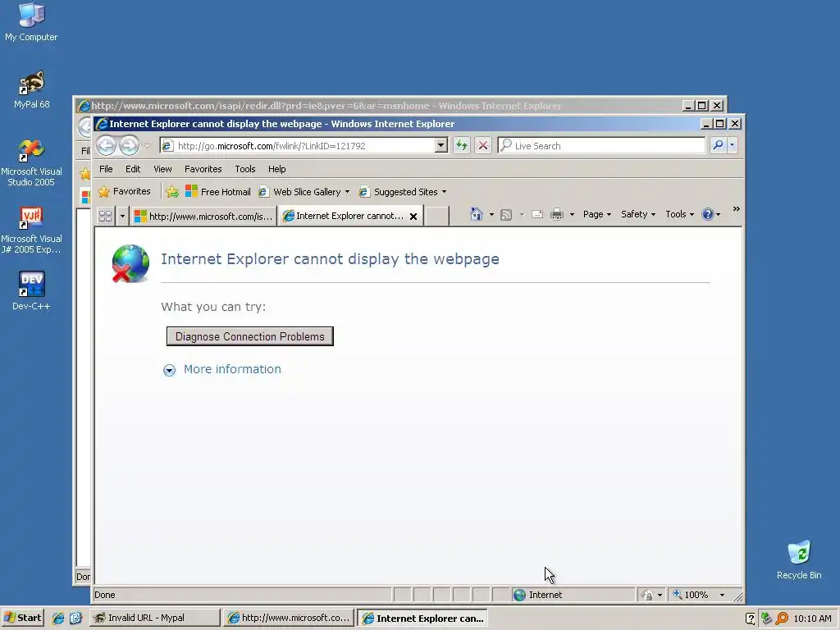Open the Favorites menu
Viewport: 840px width, 630px height.
click(x=203, y=169)
